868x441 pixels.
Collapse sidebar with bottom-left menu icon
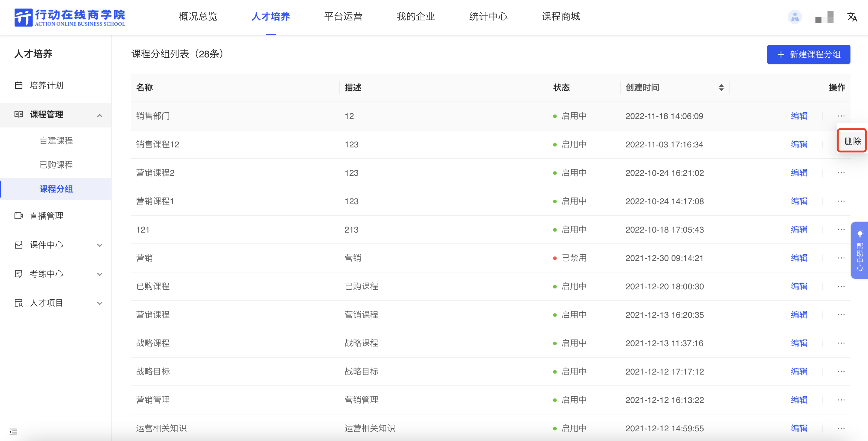pyautogui.click(x=13, y=432)
